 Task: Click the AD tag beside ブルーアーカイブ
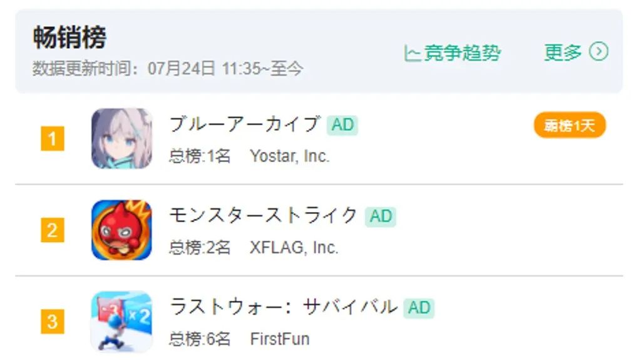[342, 125]
